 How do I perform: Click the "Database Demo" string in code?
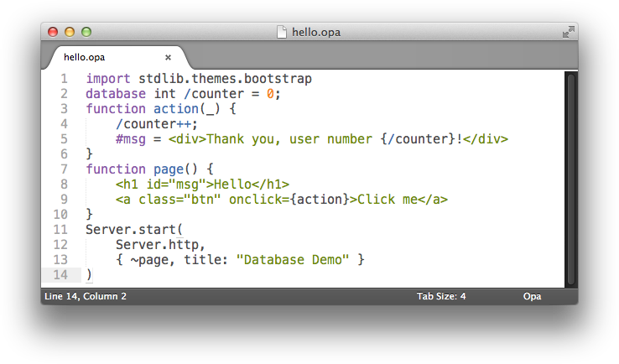click(x=292, y=259)
